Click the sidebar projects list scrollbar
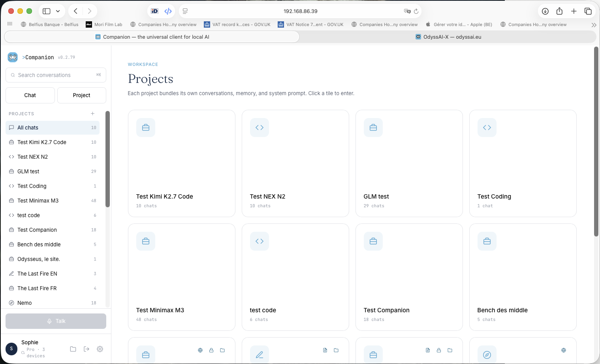The image size is (600, 364). [107, 159]
